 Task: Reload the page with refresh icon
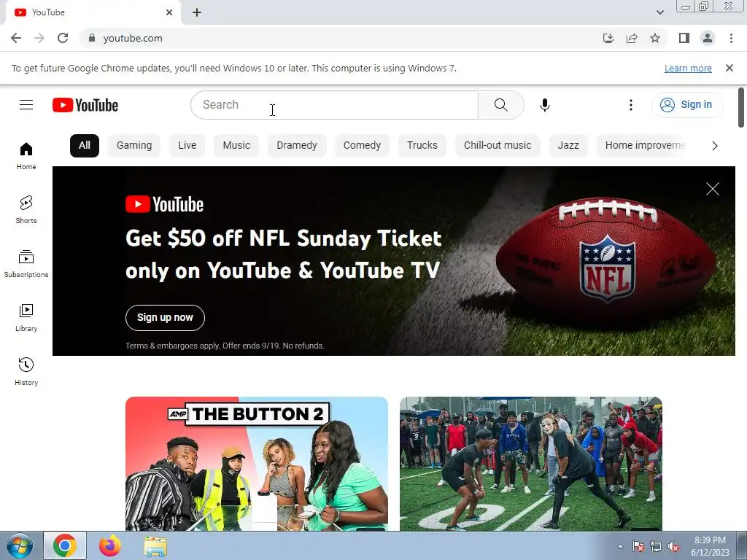tap(63, 38)
